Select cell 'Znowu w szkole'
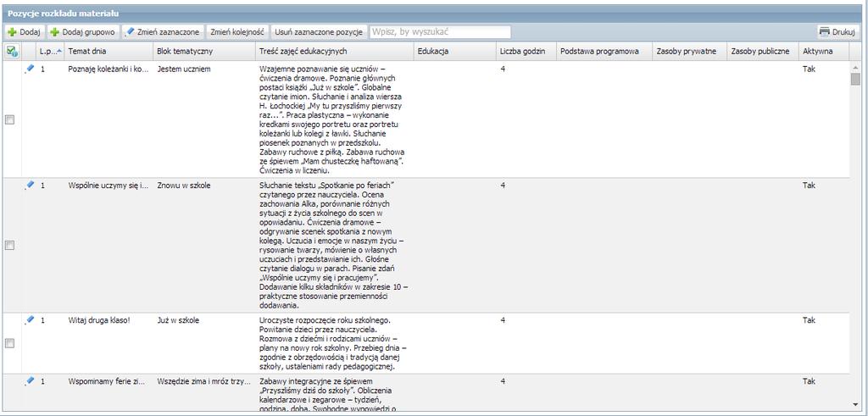Screen dimensions: 868x416 [x=183, y=186]
